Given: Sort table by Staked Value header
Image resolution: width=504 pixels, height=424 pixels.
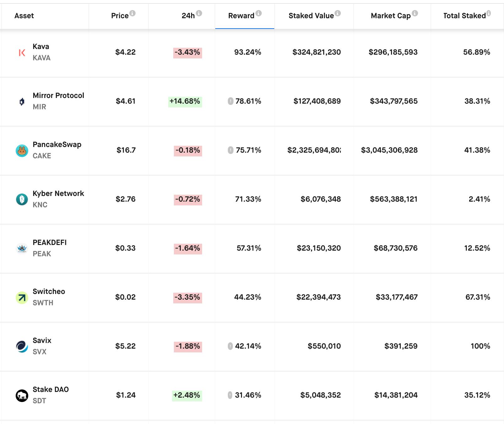Looking at the screenshot, I should click(x=311, y=16).
